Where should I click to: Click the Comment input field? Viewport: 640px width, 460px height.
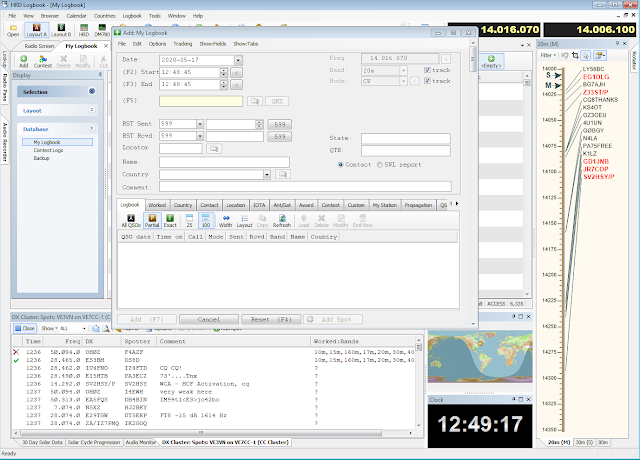coord(305,187)
